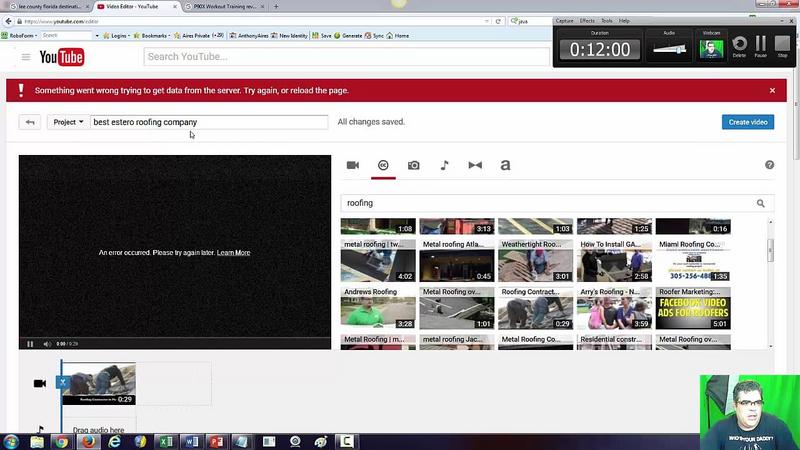Click the YouTube logo
The width and height of the screenshot is (800, 450).
click(x=62, y=57)
